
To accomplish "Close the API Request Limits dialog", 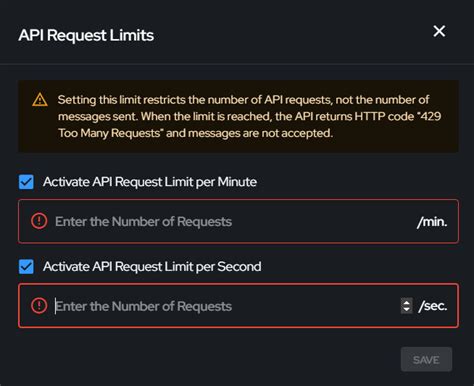I will tap(439, 31).
